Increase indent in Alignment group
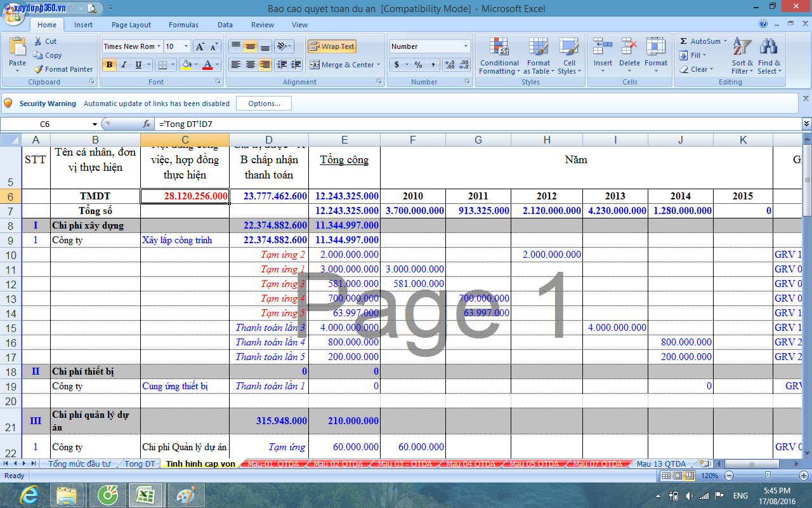The height and width of the screenshot is (508, 812). [296, 65]
